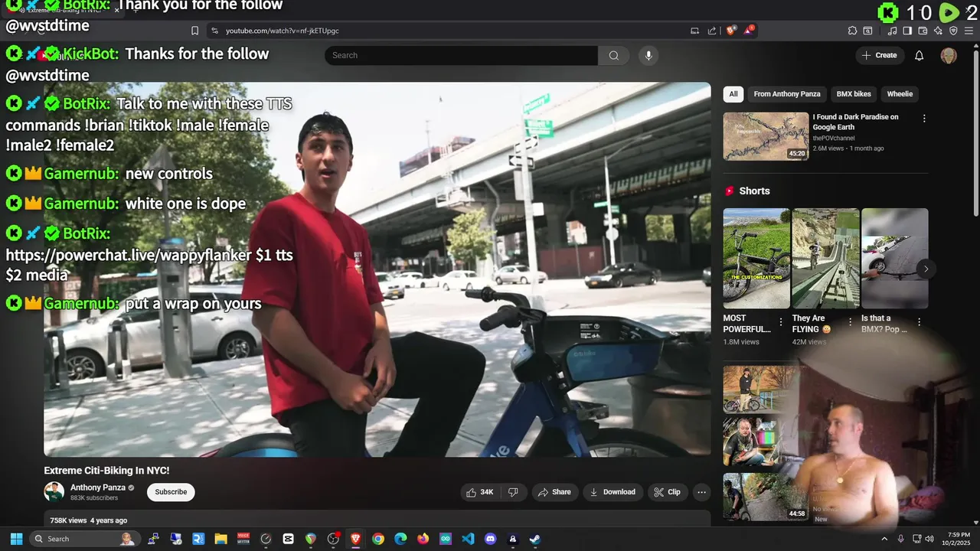Click the share page icon in address bar
Image resolution: width=980 pixels, height=551 pixels.
pos(712,31)
